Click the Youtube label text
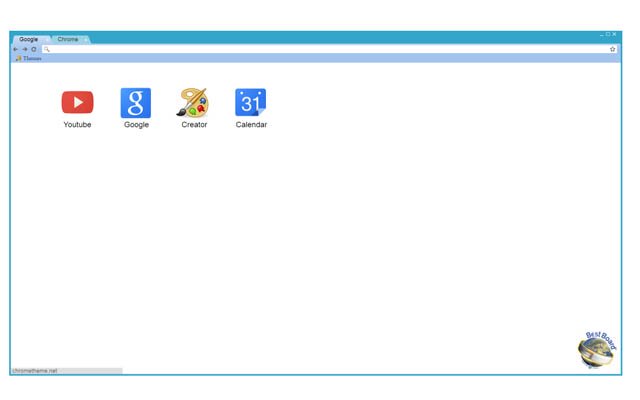Viewport: 640px width, 400px height. coord(77,124)
